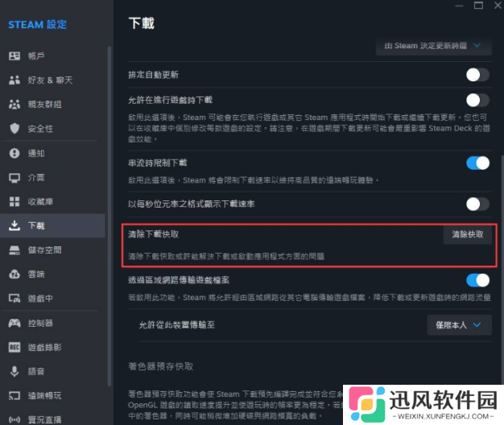504x425 pixels.
Task: Click the sidebar scrollbar
Action: click(109, 215)
